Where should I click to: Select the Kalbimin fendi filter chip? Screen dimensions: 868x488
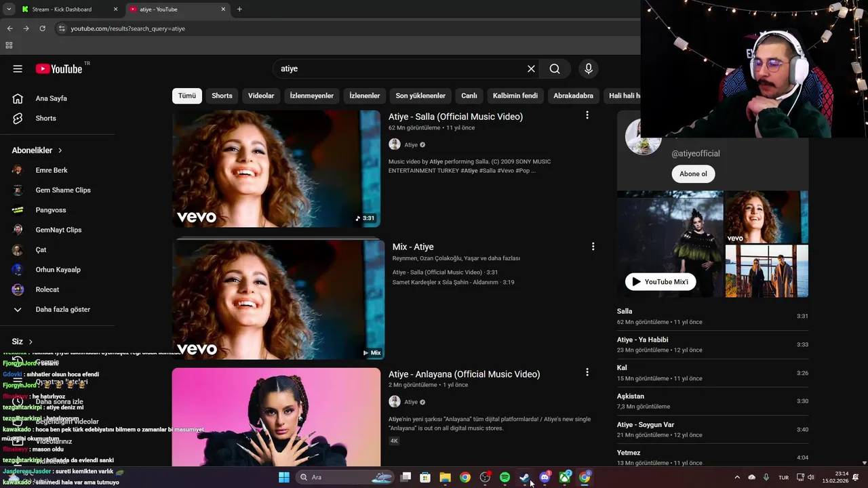click(x=515, y=96)
